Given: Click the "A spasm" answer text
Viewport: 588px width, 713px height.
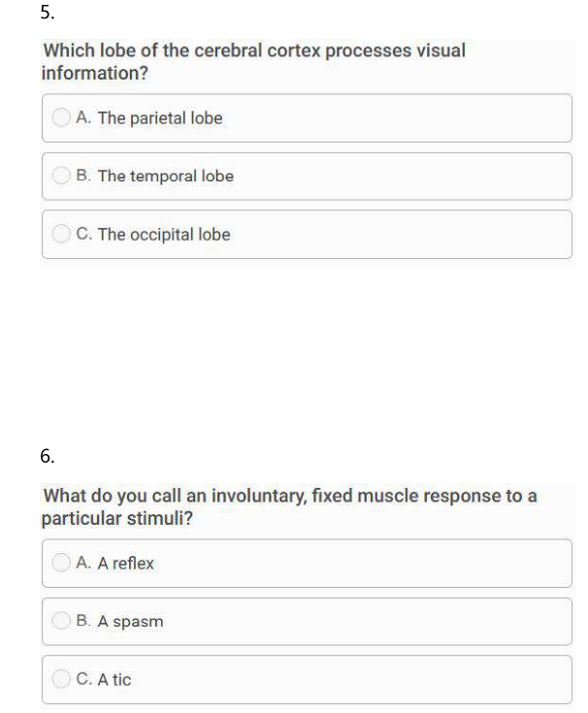Looking at the screenshot, I should 130,622.
